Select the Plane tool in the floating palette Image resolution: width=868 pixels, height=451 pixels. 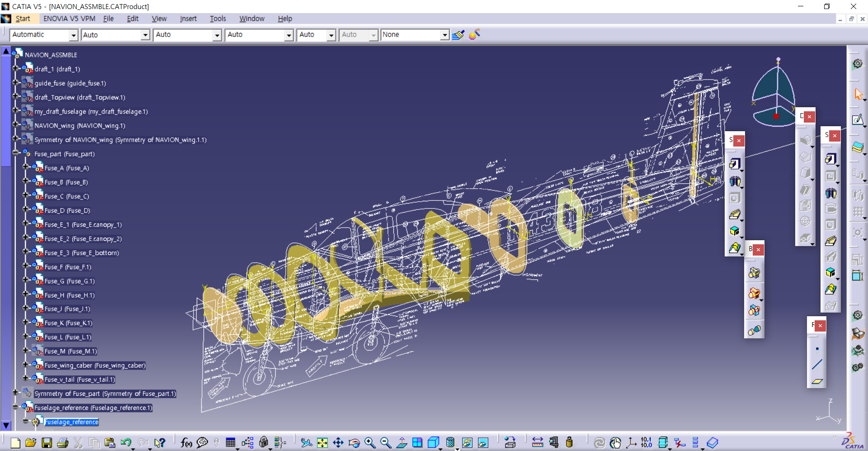(817, 381)
